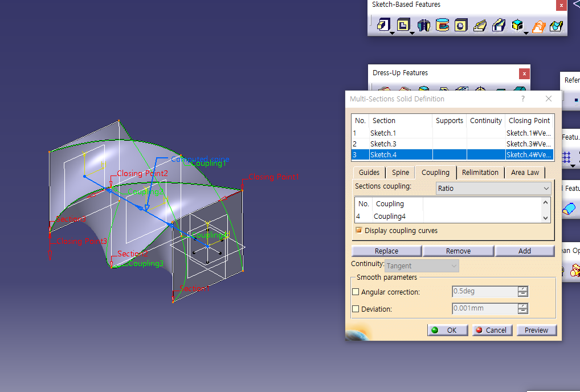
Task: Switch to the Spine tab
Action: pyautogui.click(x=401, y=172)
